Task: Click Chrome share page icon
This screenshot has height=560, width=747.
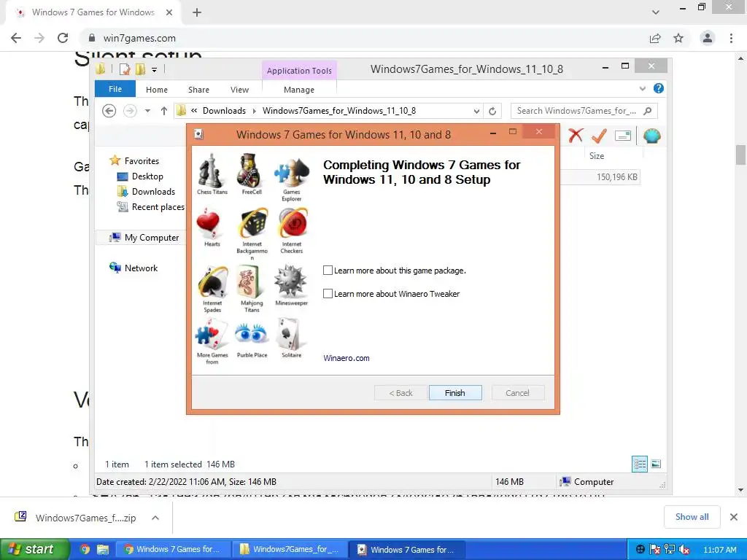Action: tap(655, 38)
